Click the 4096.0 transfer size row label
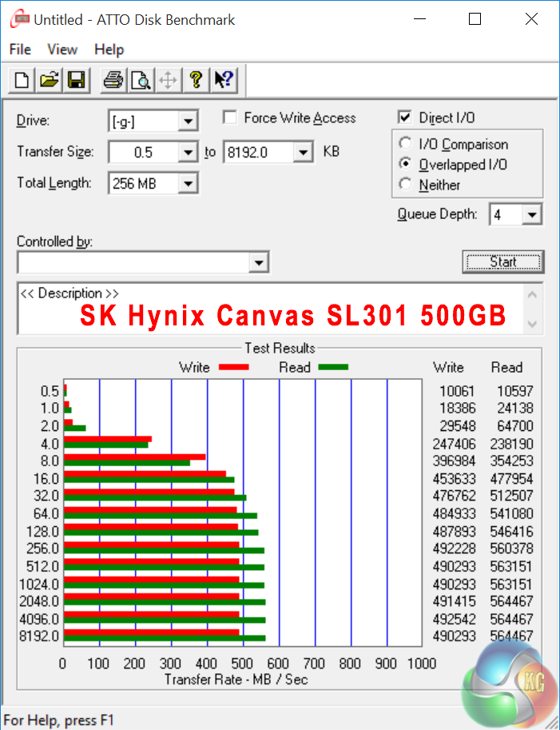This screenshot has width=560, height=730. 39,619
